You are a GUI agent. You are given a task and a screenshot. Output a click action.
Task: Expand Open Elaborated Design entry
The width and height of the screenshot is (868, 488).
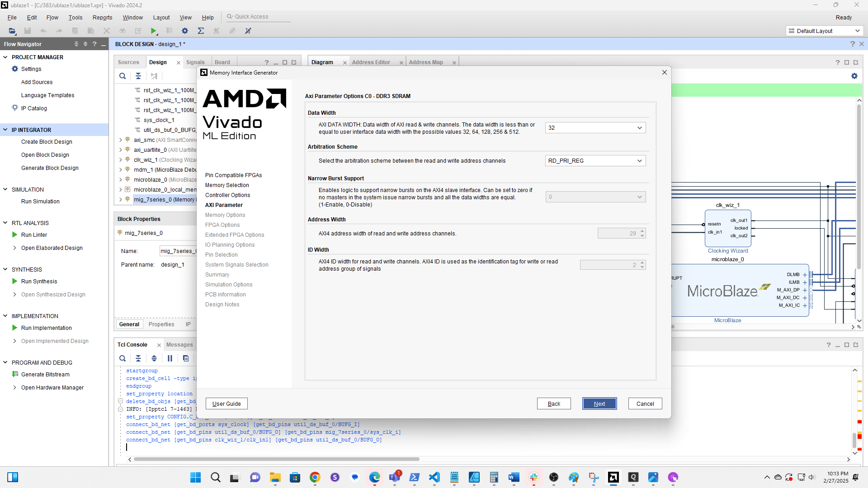coord(15,248)
